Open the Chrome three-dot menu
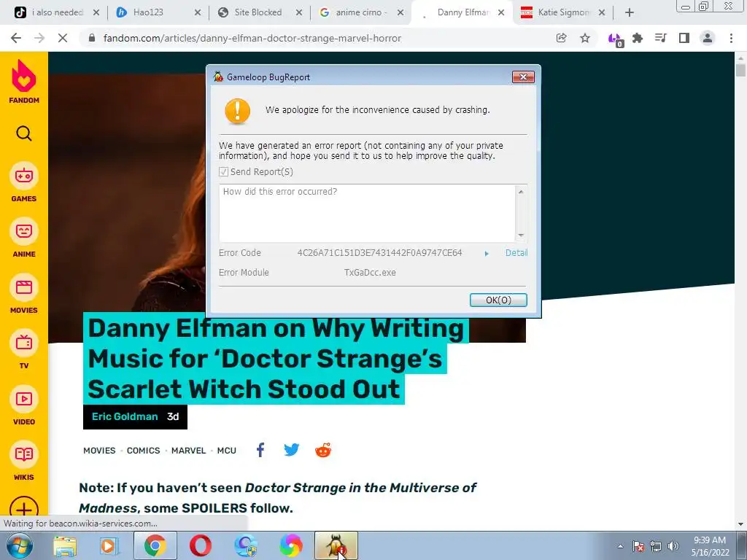Screen dimensions: 747x560 click(731, 38)
